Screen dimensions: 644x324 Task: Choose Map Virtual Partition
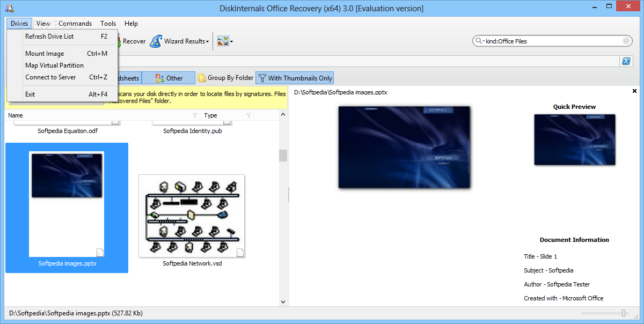click(x=62, y=65)
